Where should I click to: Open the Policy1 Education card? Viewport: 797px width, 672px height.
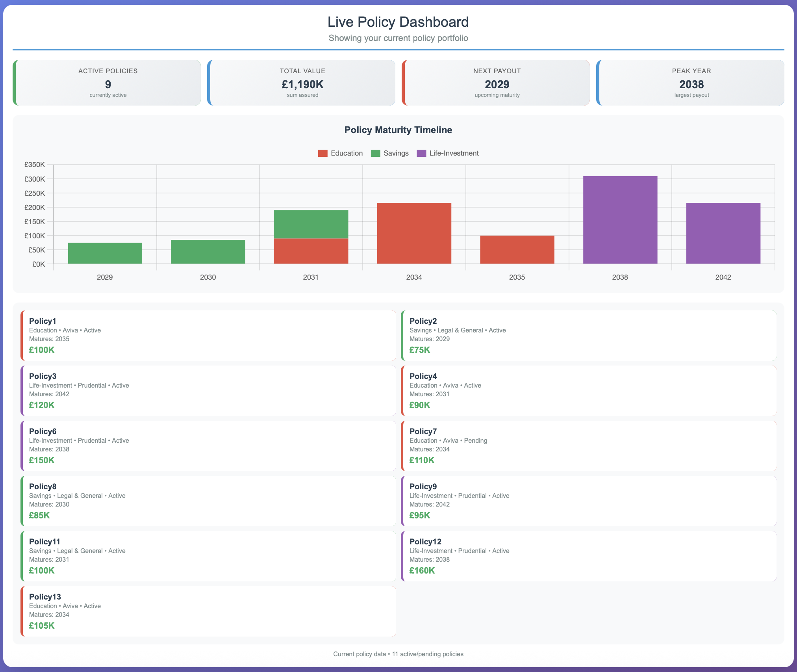tap(209, 335)
